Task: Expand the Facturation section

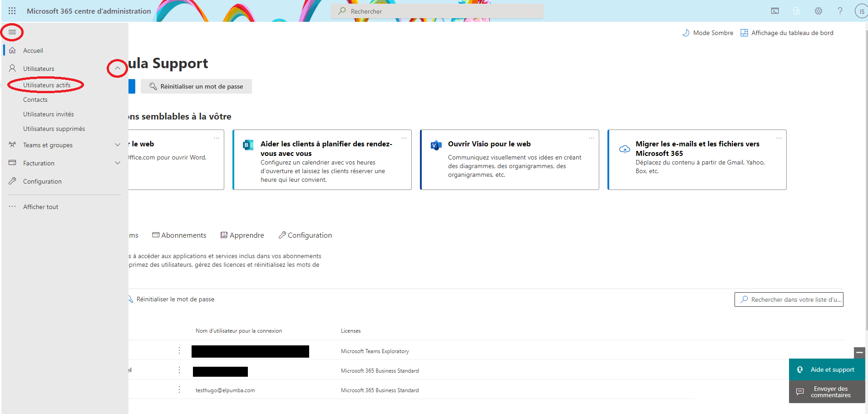Action: point(117,163)
